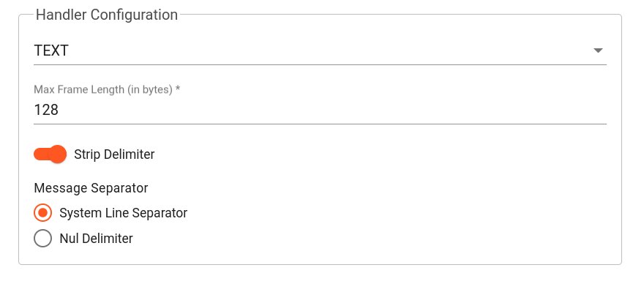Click the inner dot of System Line Separator
Screen dimensions: 644x284
click(42, 213)
